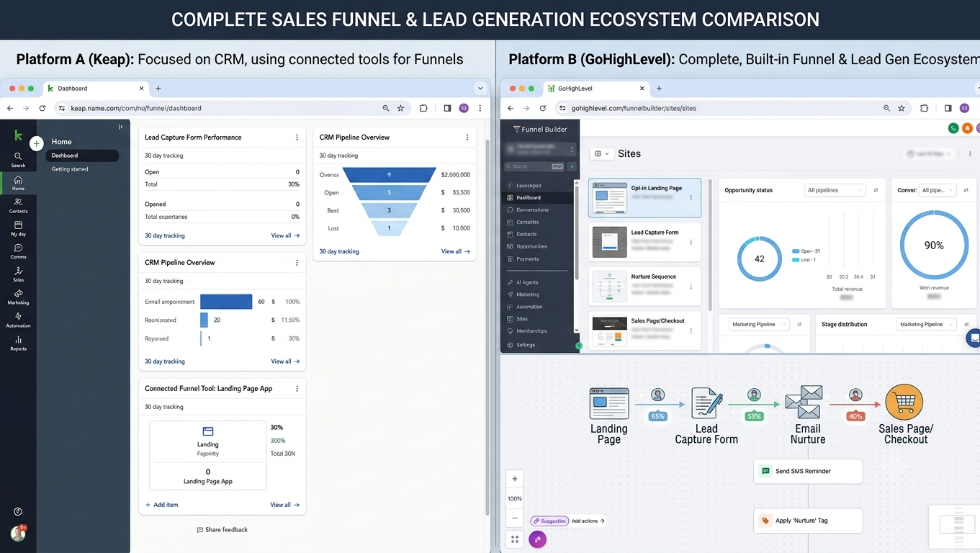The image size is (980, 553).
Task: Click the Suggestion pill on the workflow canvas
Action: [x=549, y=521]
